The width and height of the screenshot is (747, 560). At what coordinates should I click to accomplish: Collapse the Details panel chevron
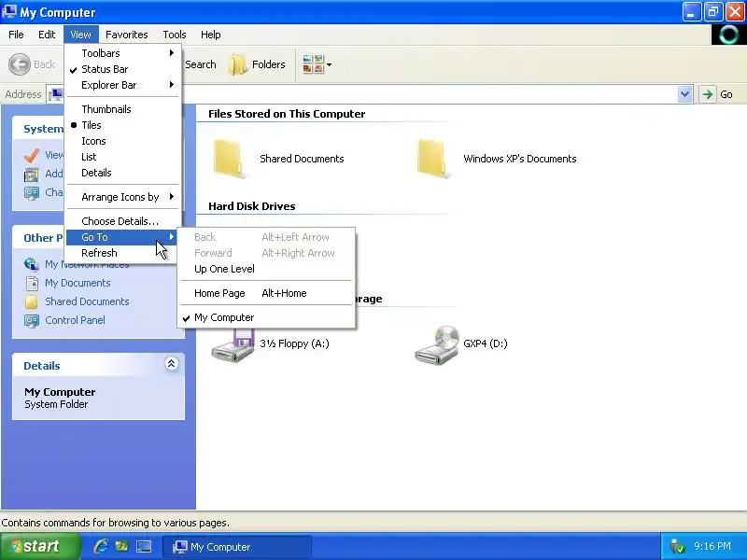172,364
